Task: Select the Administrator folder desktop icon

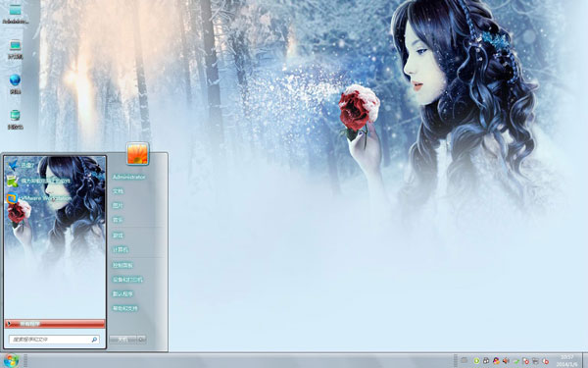Action: coord(16,14)
